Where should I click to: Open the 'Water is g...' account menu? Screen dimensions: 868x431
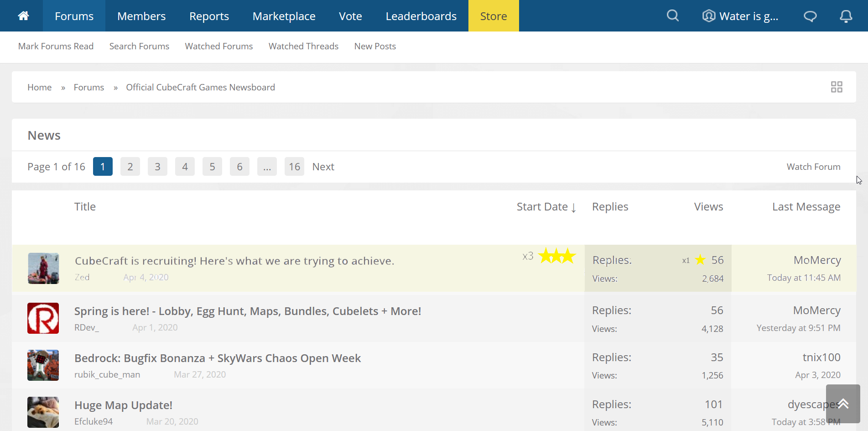tap(740, 16)
